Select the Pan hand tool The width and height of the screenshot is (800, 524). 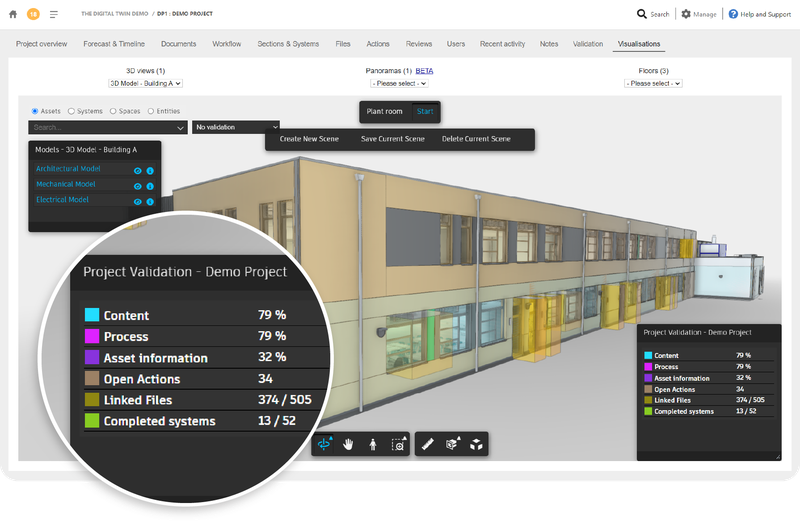click(x=348, y=444)
